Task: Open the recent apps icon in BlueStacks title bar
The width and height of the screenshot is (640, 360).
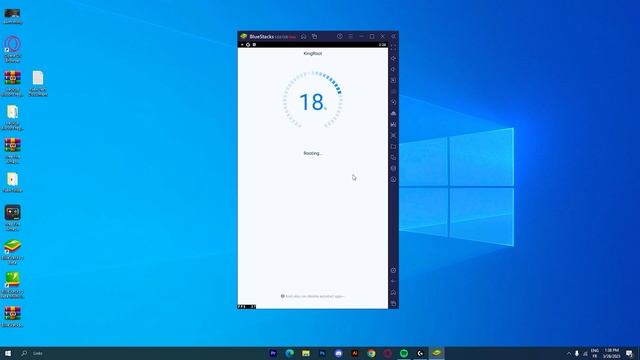Action: [314, 36]
